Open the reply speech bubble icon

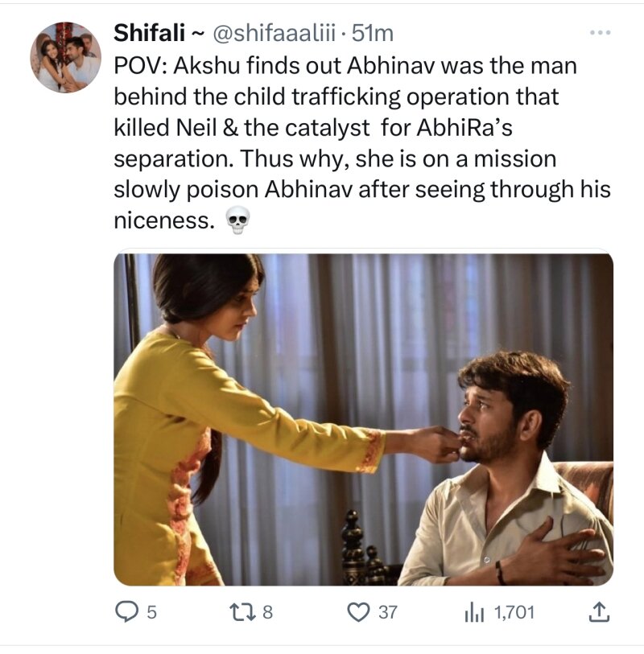(x=125, y=612)
